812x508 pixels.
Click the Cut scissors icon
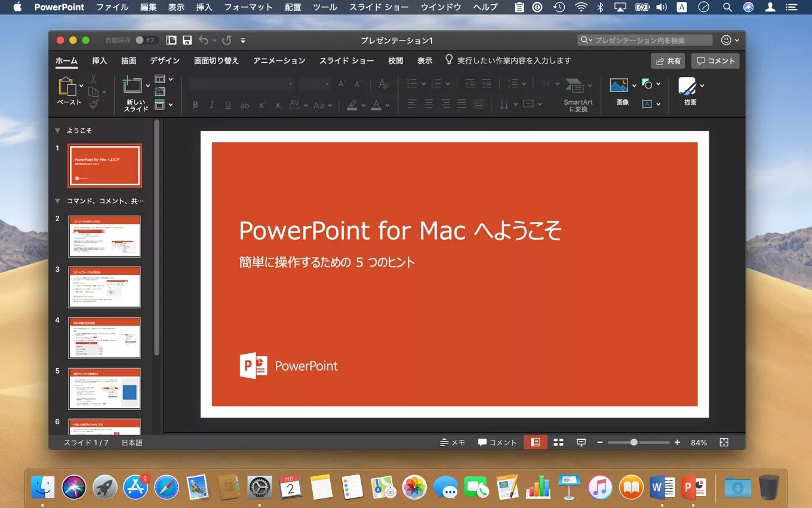coord(93,79)
